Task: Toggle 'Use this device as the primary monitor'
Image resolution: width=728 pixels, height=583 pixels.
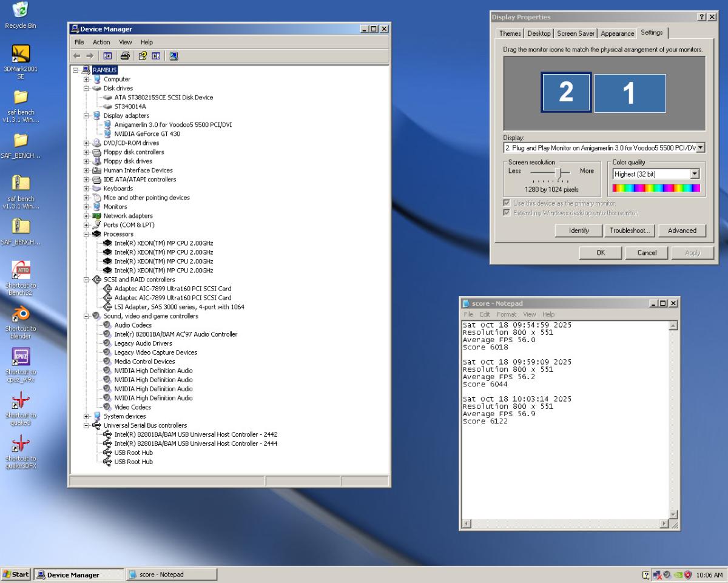Action: (x=507, y=203)
